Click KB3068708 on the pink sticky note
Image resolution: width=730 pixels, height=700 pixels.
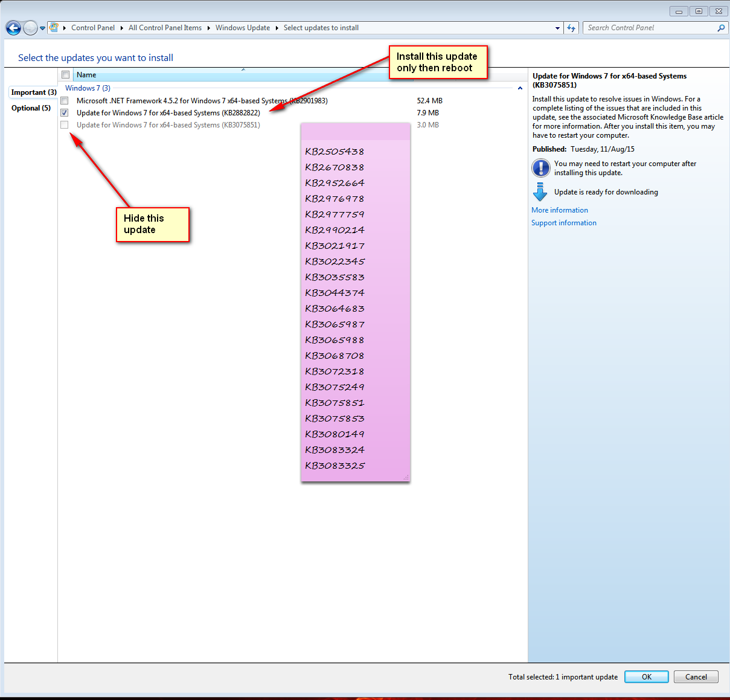pos(335,356)
